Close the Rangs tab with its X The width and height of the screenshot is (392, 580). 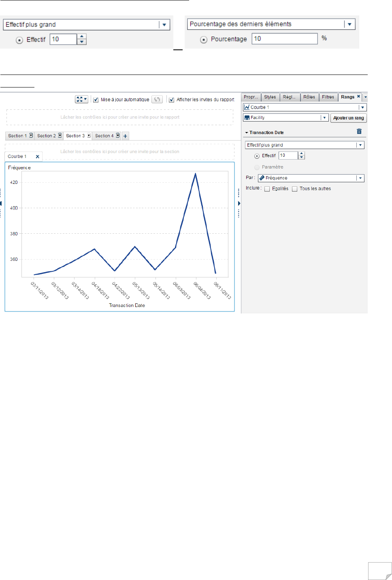pos(358,96)
